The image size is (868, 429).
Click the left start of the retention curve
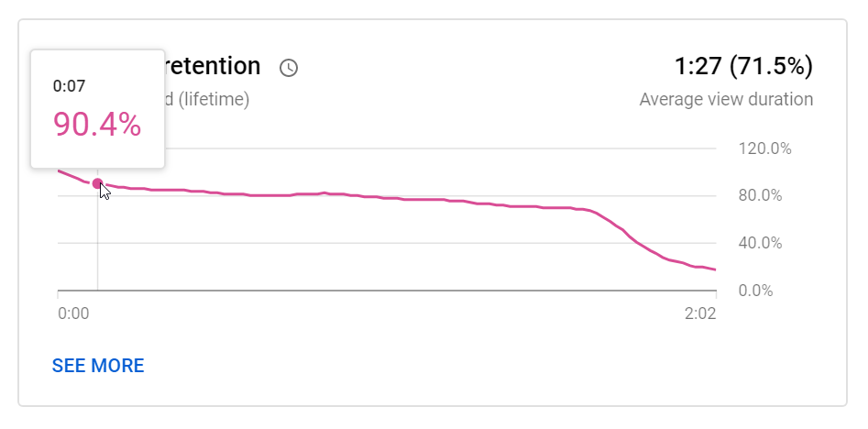pyautogui.click(x=60, y=171)
